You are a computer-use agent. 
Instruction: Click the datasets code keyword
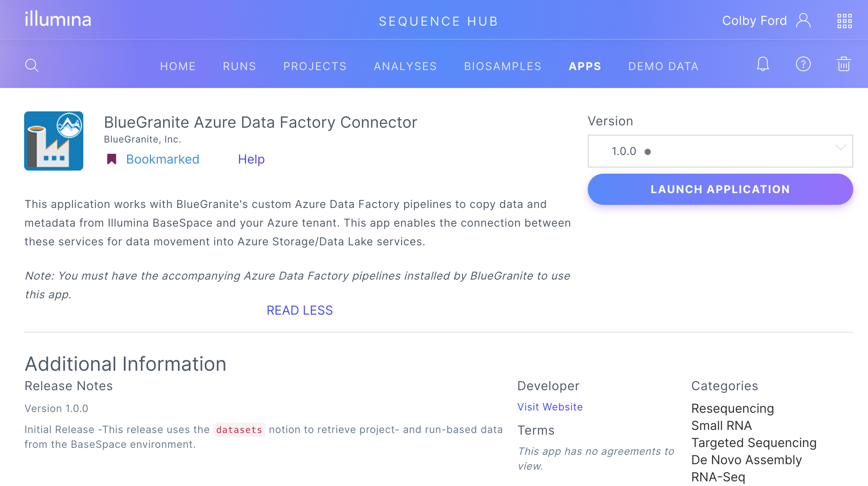pos(239,430)
